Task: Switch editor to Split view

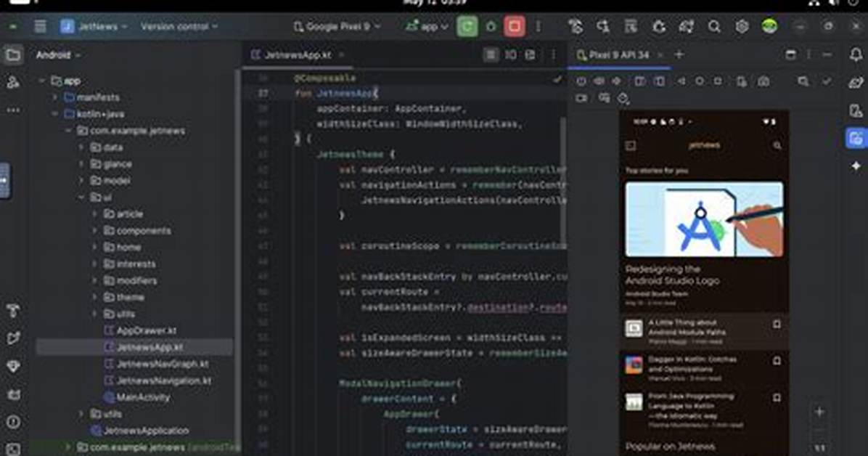Action: (x=510, y=54)
